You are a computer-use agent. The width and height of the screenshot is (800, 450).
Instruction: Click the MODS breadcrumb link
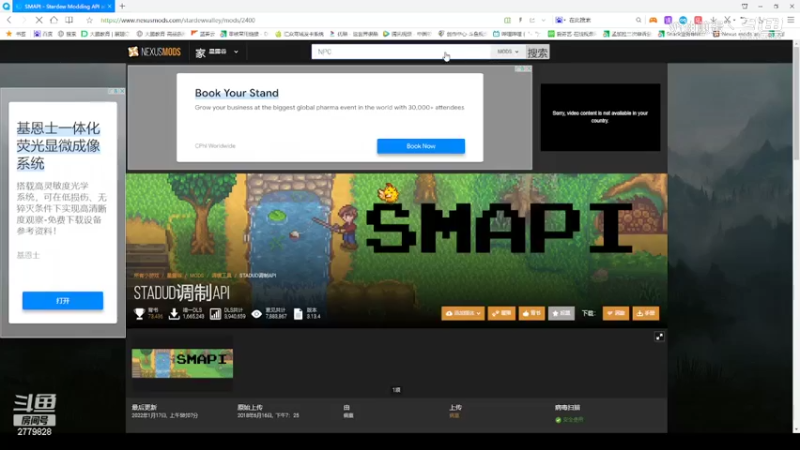pos(196,276)
